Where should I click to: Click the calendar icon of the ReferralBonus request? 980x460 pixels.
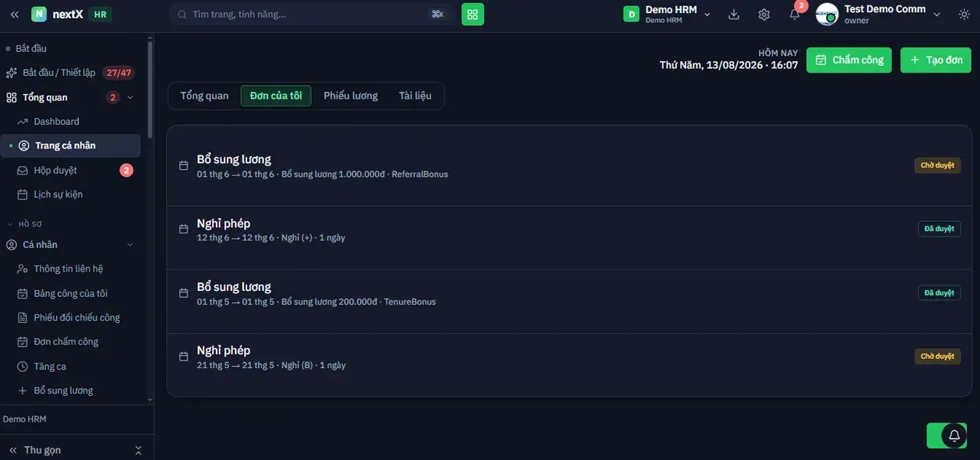click(184, 165)
